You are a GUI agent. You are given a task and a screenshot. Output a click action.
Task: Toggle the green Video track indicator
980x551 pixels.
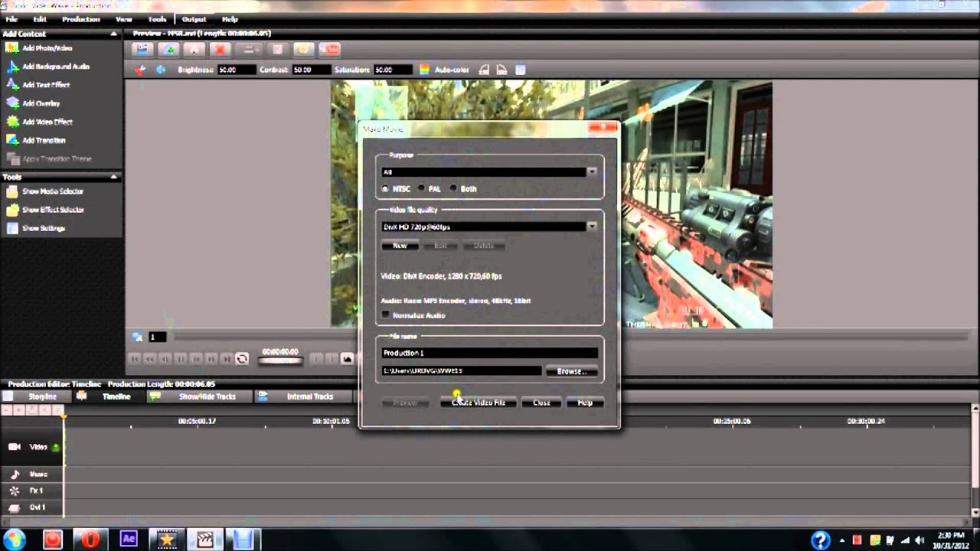pyautogui.click(x=56, y=447)
